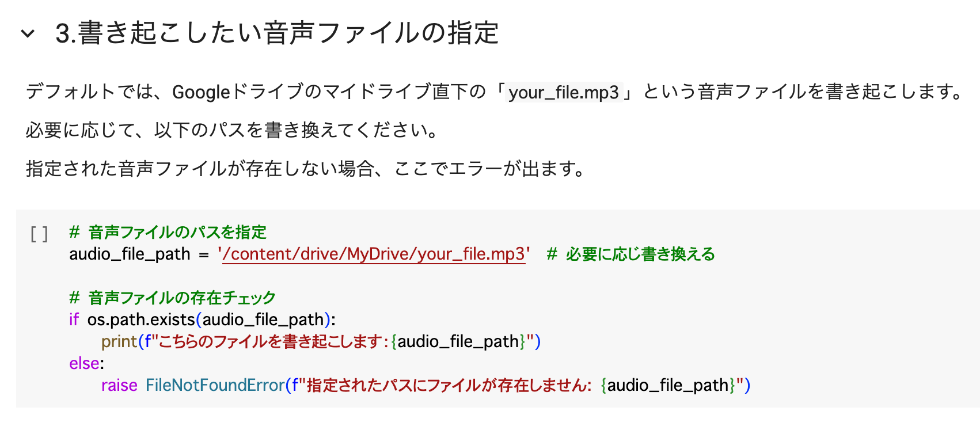Click the heading 3.書き起こしたい音声ファイルの指定
Viewport: 980px width, 426px height.
276,33
